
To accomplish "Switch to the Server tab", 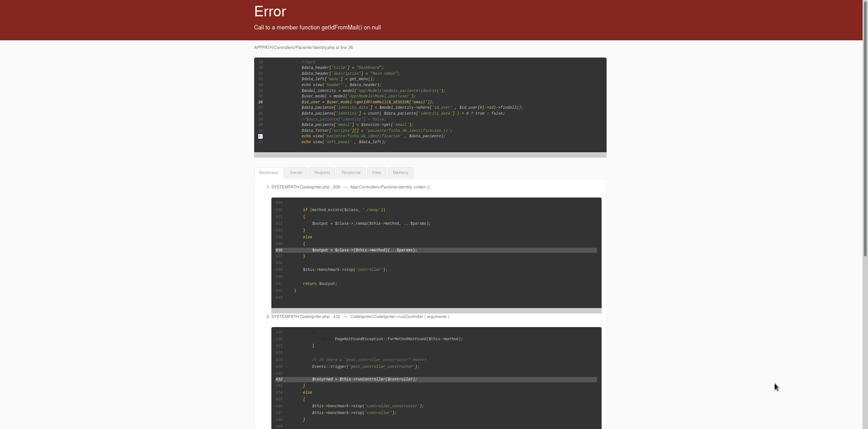I will click(x=296, y=173).
